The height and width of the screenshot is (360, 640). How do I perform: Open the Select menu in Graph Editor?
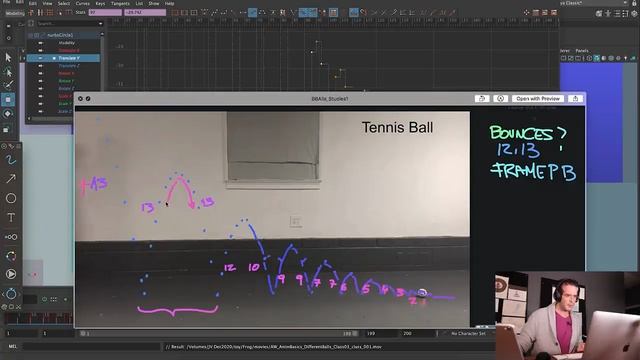(64, 3)
